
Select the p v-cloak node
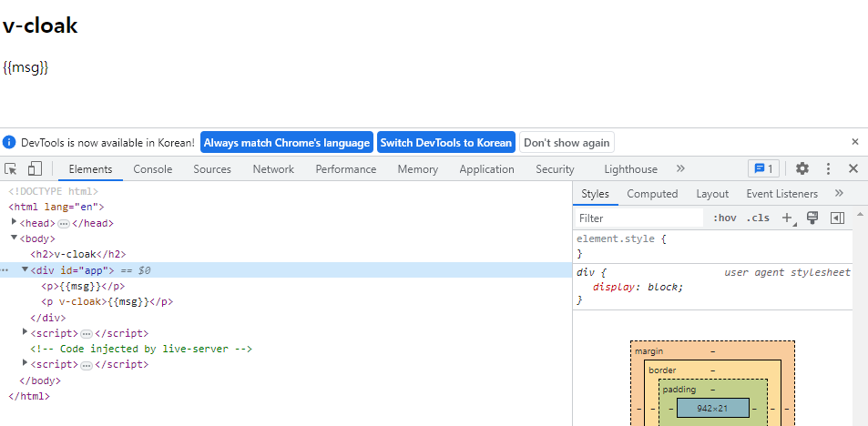tap(107, 302)
